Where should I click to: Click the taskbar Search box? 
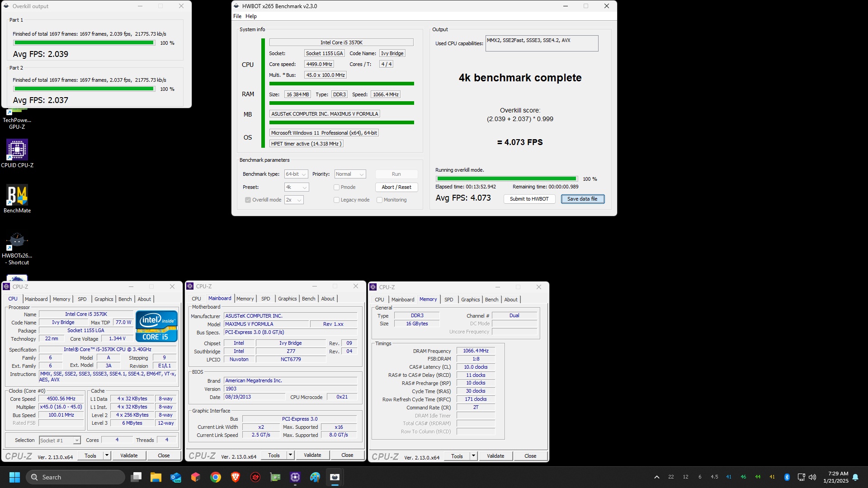[75, 477]
